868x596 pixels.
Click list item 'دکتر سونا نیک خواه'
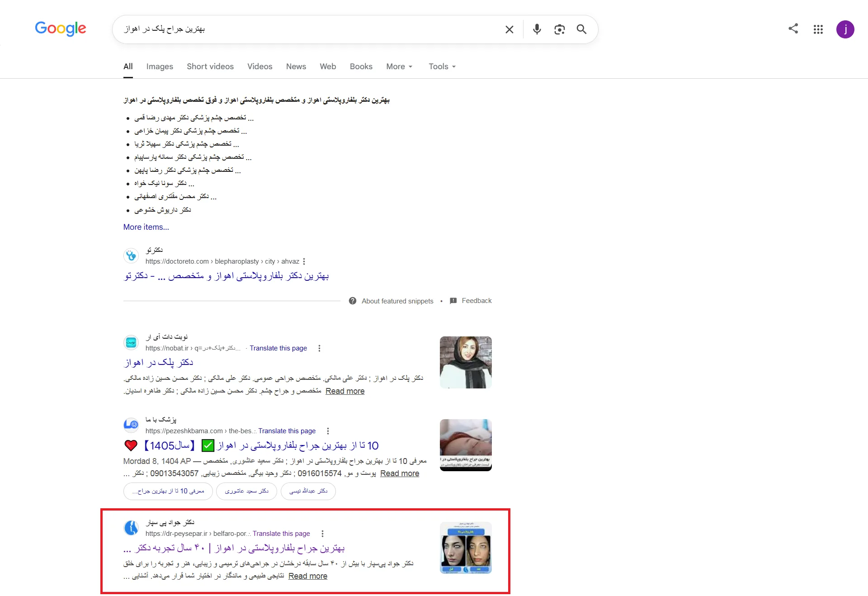pyautogui.click(x=164, y=184)
